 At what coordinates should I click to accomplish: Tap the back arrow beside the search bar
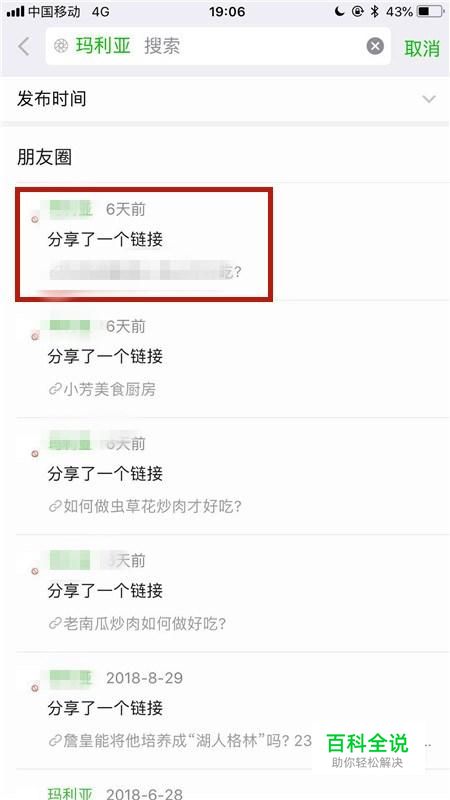[x=23, y=47]
